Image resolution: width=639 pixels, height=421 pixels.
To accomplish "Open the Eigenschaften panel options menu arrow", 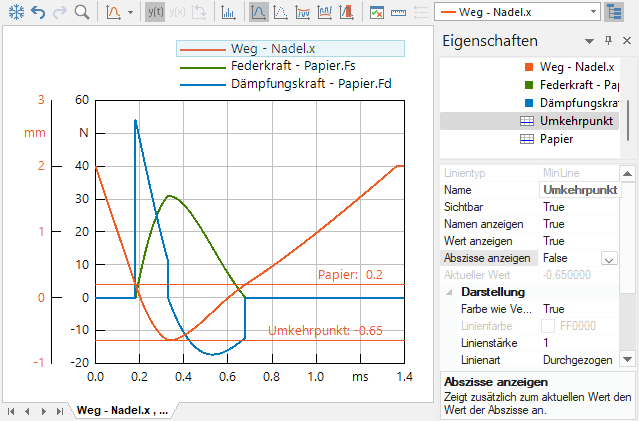I will (590, 41).
